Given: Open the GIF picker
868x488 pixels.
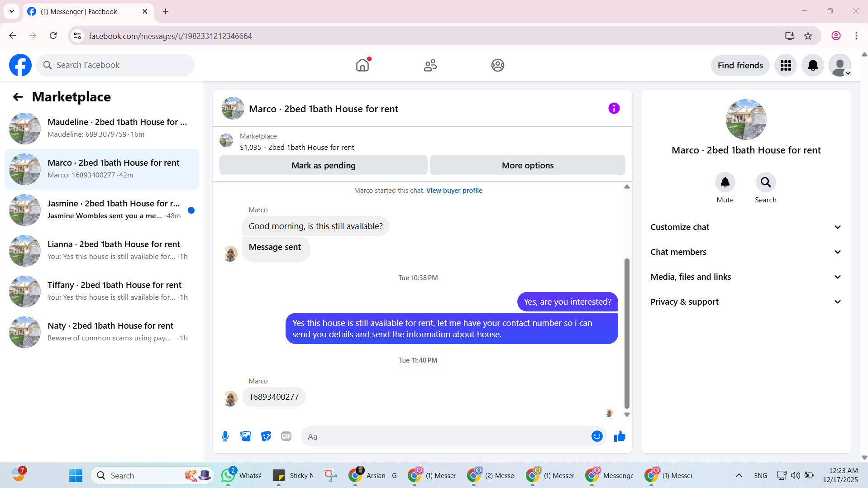Looking at the screenshot, I should 286,436.
